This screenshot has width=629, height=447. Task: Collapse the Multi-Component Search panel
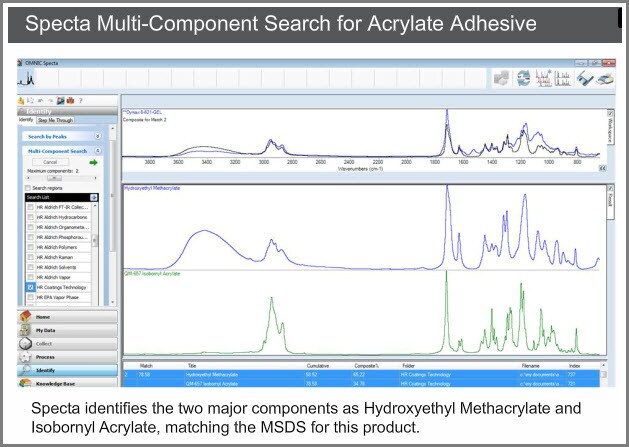(97, 150)
